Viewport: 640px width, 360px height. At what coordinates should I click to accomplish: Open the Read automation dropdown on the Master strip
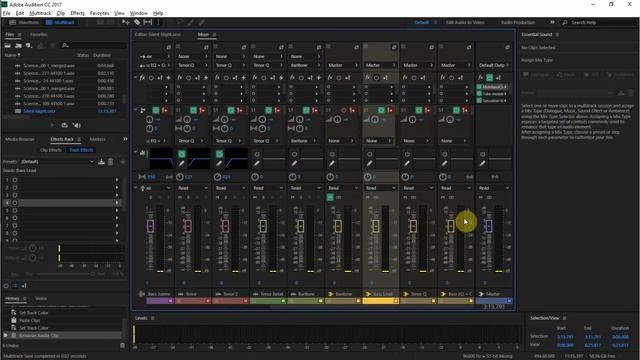pos(493,188)
